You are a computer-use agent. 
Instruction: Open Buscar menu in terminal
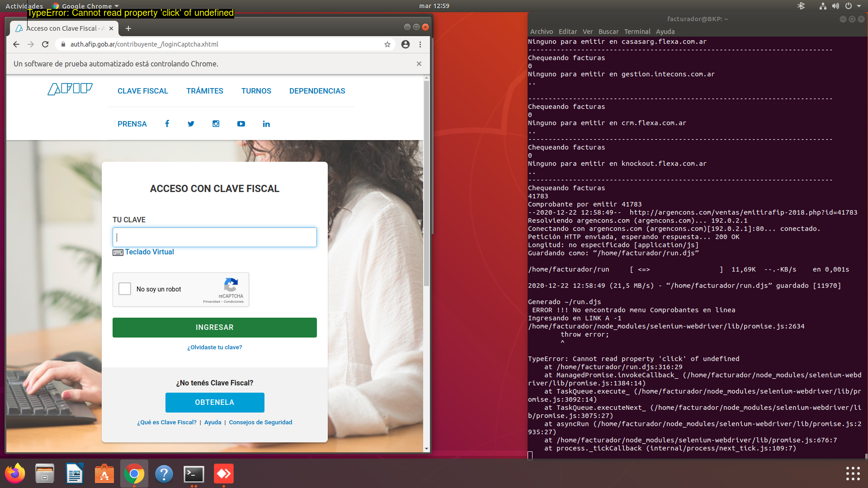609,32
